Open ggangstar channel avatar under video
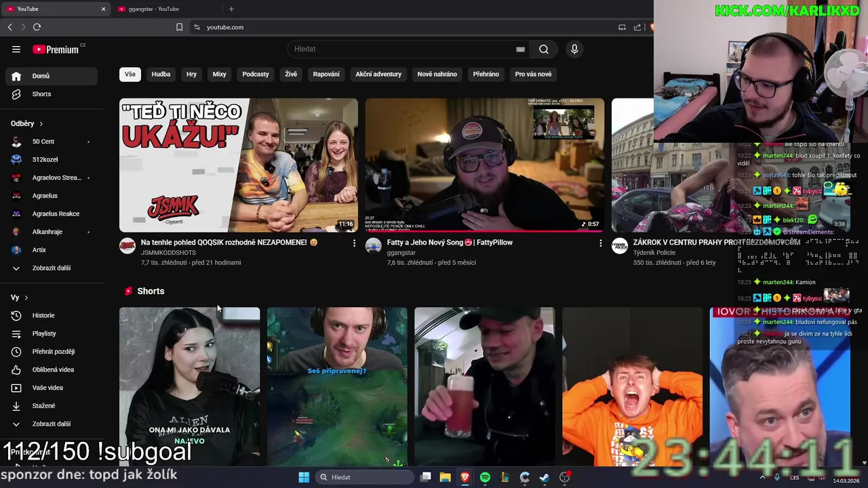 coord(374,245)
